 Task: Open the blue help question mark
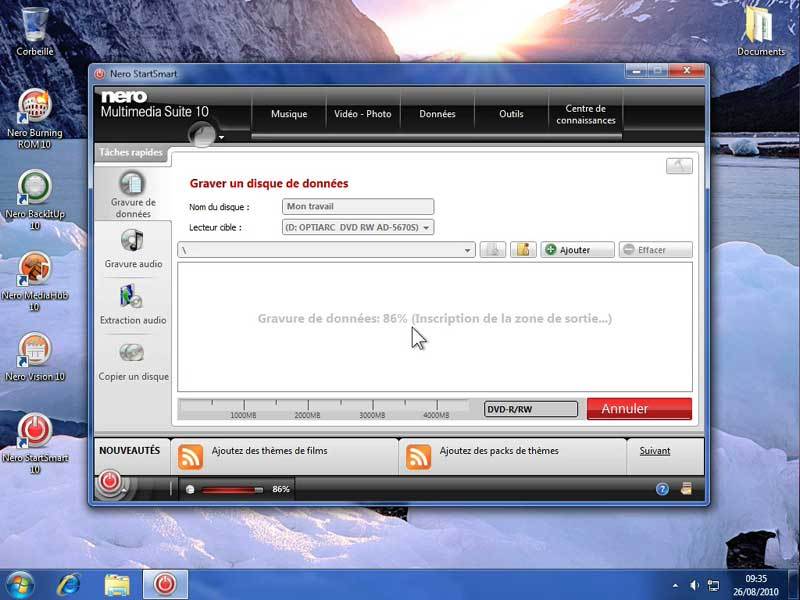tap(662, 489)
